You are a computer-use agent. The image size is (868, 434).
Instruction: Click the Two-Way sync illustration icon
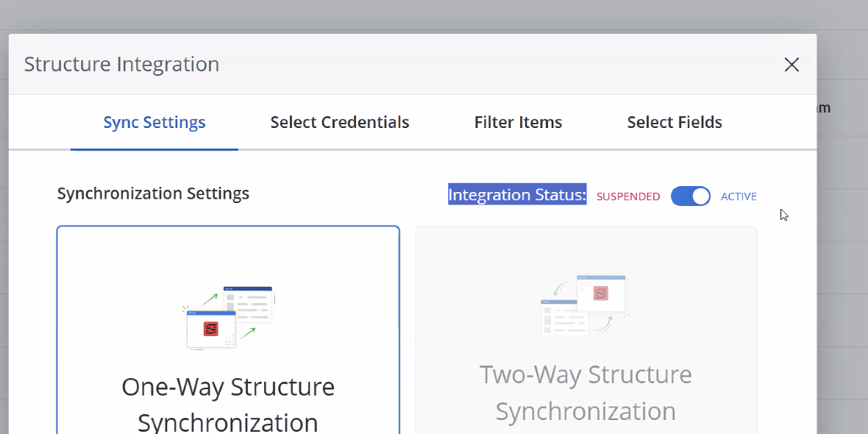[586, 305]
